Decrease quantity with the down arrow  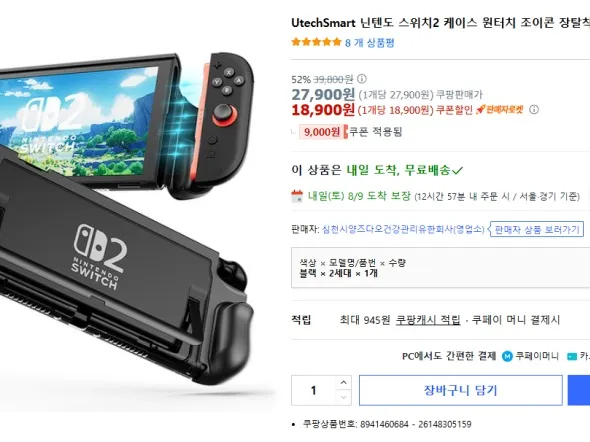(343, 397)
